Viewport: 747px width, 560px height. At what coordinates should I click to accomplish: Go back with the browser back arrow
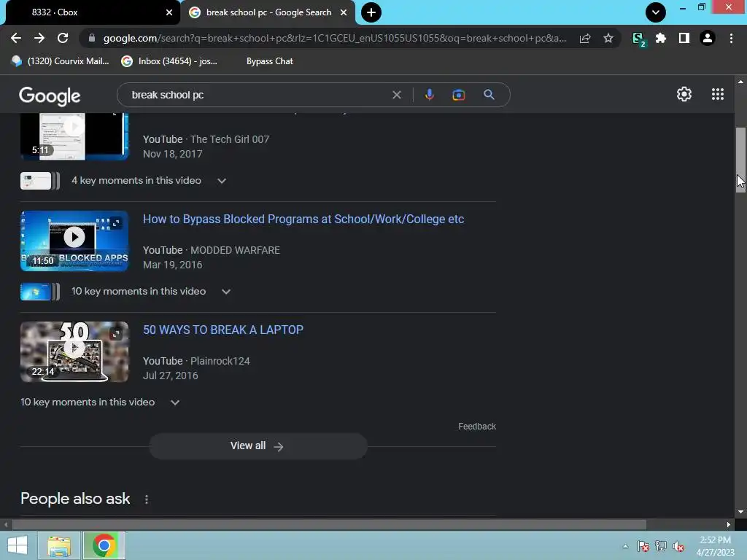(16, 38)
